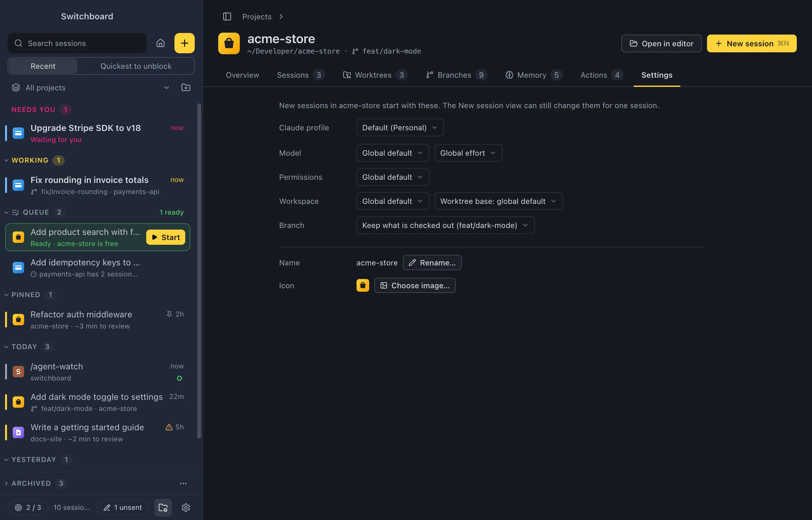Open the Claude profile dropdown
The image size is (812, 520).
pos(400,128)
